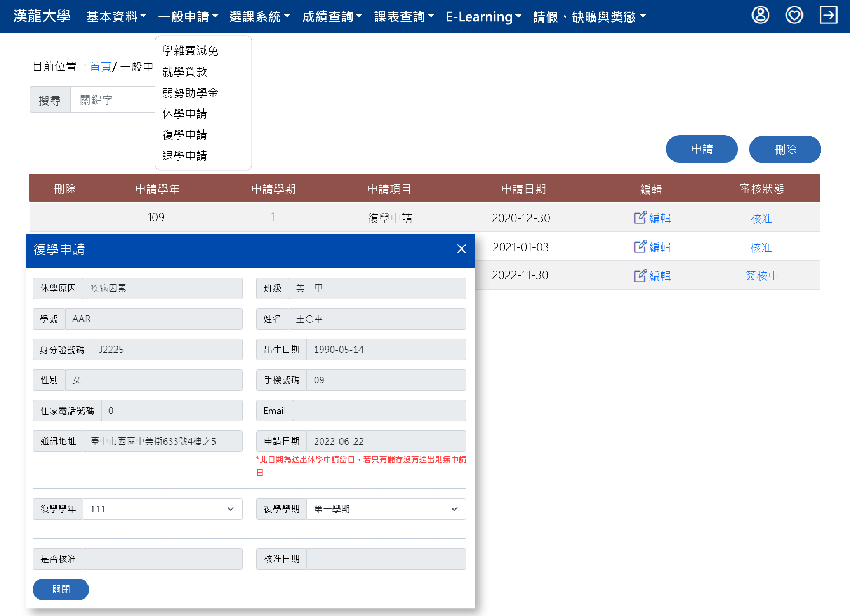Click the Email input field
The height and width of the screenshot is (616, 850).
[x=379, y=411]
